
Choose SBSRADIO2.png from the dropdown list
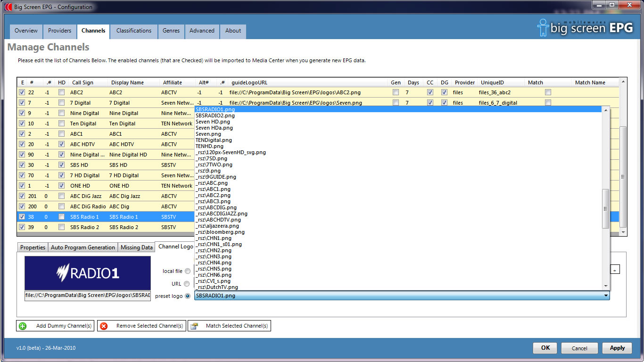click(x=398, y=115)
